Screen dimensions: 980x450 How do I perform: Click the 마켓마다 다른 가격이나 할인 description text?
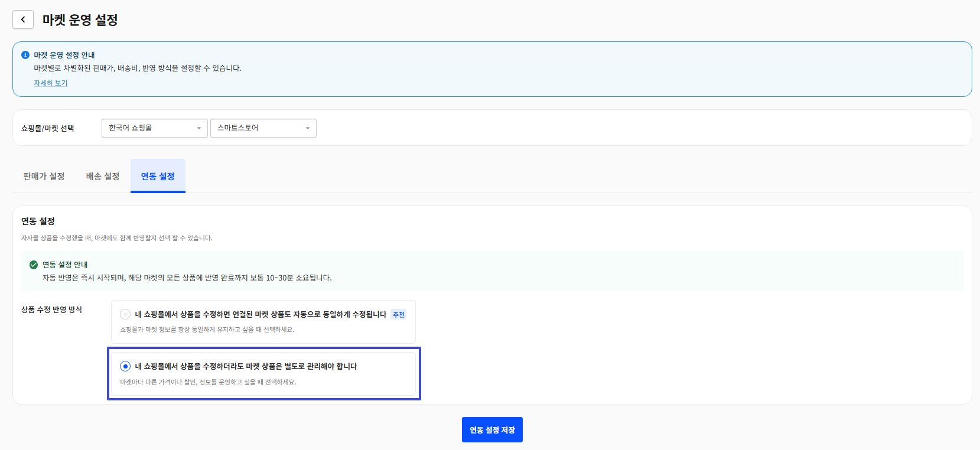pos(208,382)
